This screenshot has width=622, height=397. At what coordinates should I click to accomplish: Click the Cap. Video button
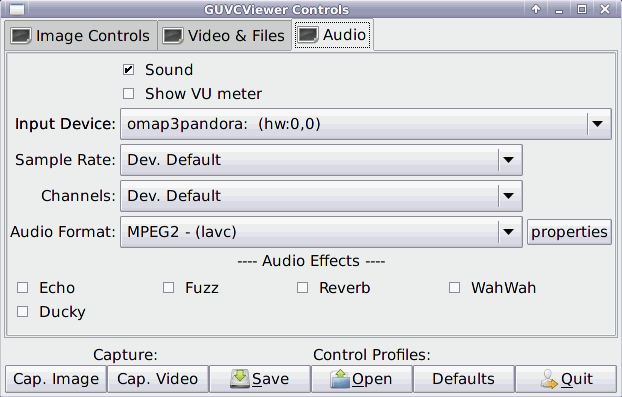coord(158,379)
